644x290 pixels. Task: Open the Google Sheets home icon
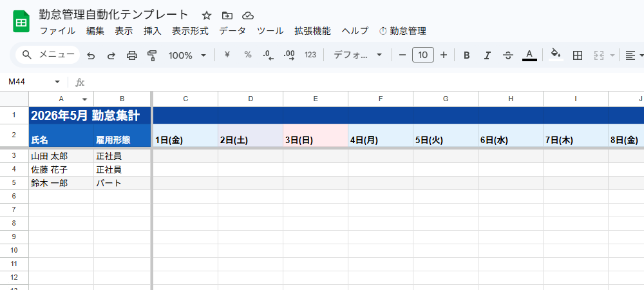(x=20, y=22)
